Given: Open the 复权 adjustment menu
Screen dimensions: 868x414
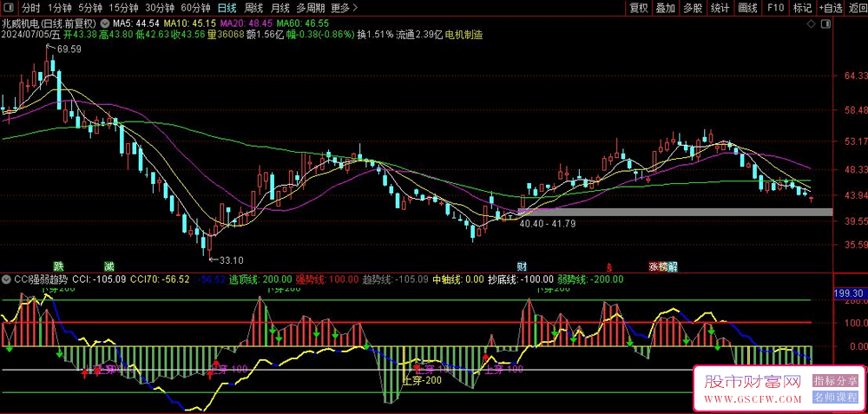Looking at the screenshot, I should point(638,8).
